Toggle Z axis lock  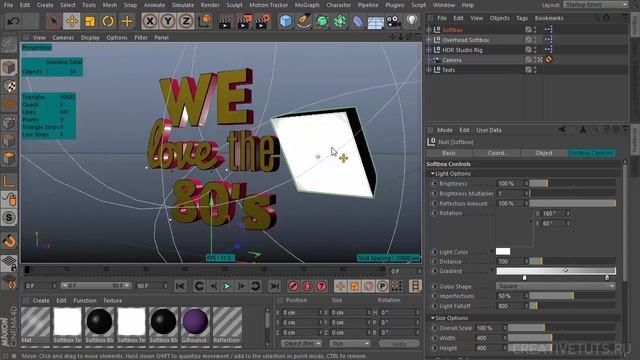click(186, 21)
